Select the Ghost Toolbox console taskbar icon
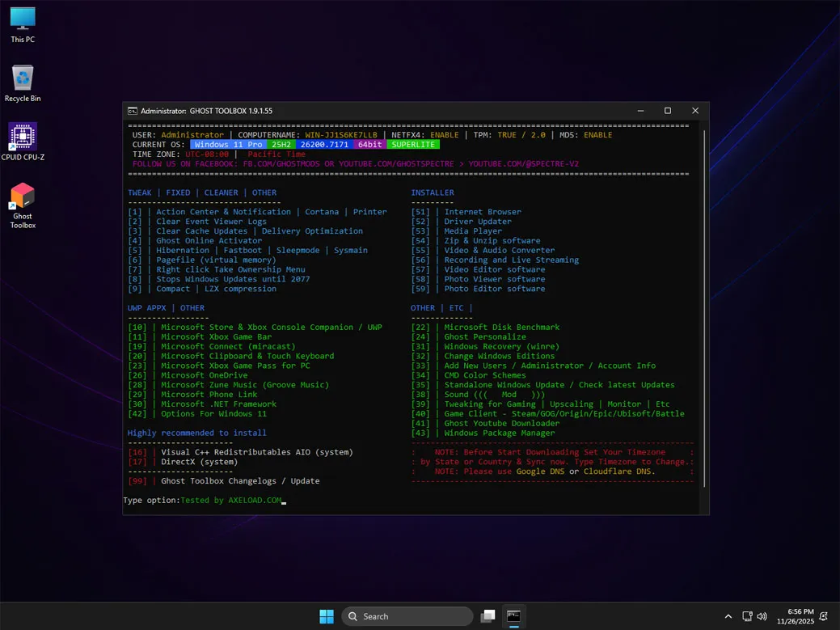 tap(514, 615)
